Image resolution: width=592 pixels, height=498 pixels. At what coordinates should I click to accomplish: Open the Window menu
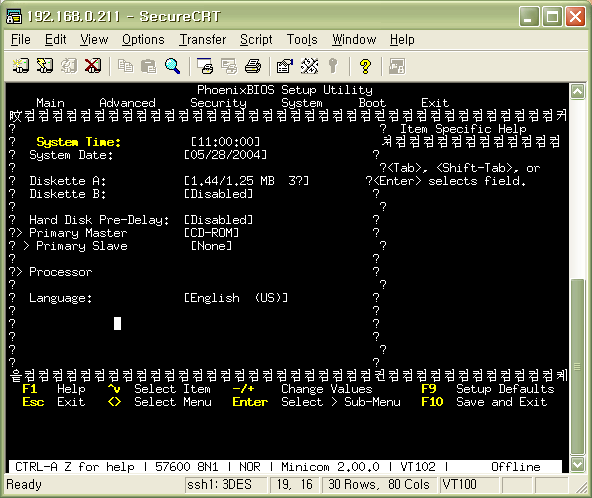(x=354, y=40)
